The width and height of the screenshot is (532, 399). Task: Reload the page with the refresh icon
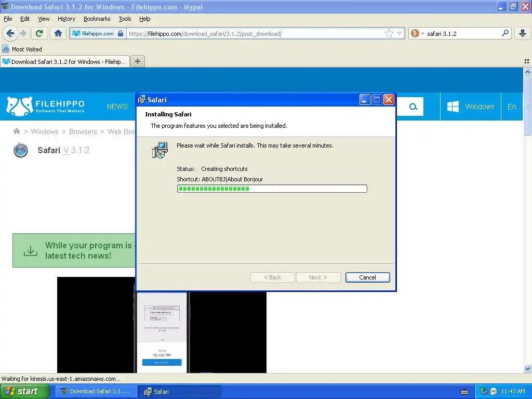39,33
